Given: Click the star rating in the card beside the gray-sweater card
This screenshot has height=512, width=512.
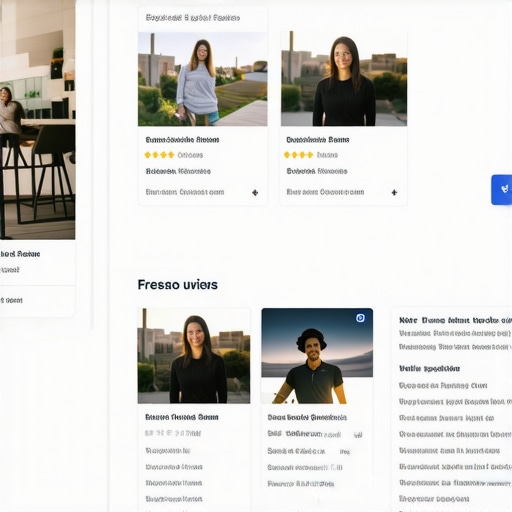Looking at the screenshot, I should click(x=298, y=155).
